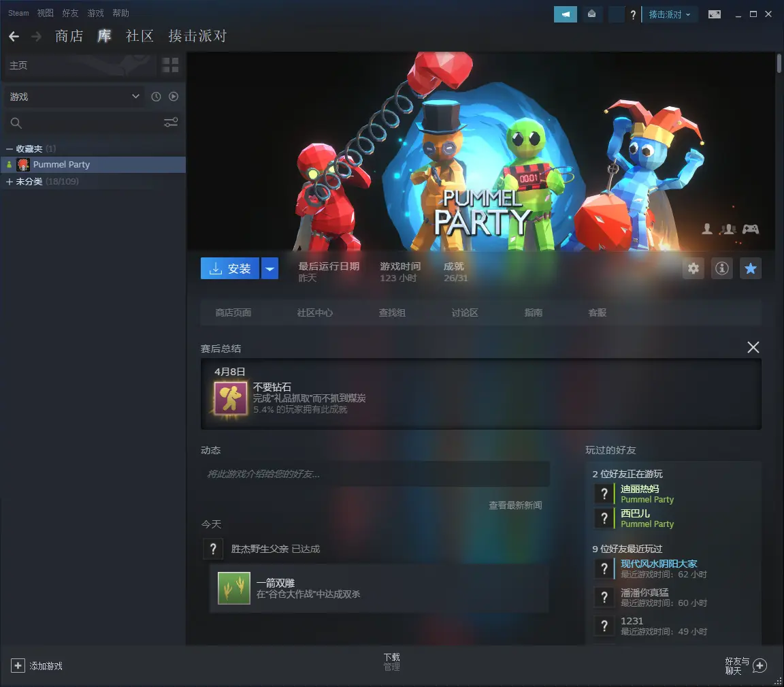
Task: Go forward with the right arrow
Action: point(36,36)
